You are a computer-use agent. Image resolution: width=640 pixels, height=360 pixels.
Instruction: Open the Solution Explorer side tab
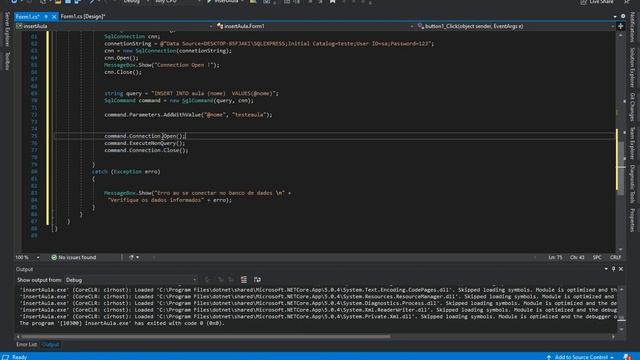(632, 67)
